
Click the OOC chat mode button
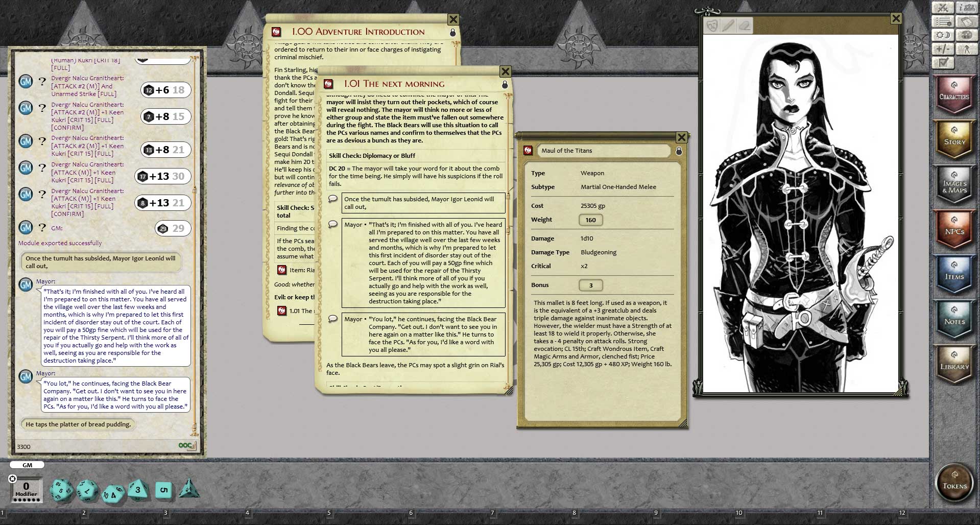185,445
